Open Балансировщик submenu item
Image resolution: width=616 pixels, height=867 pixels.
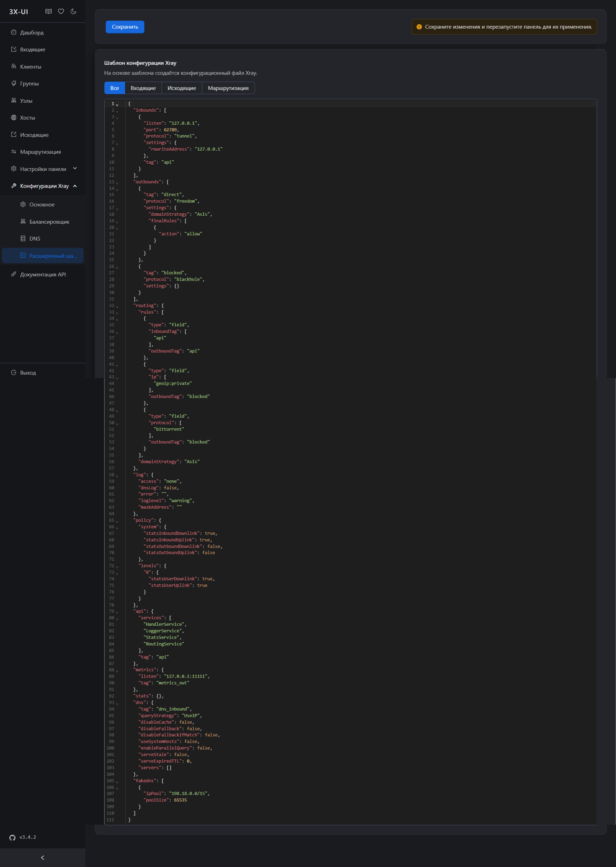pos(42,222)
